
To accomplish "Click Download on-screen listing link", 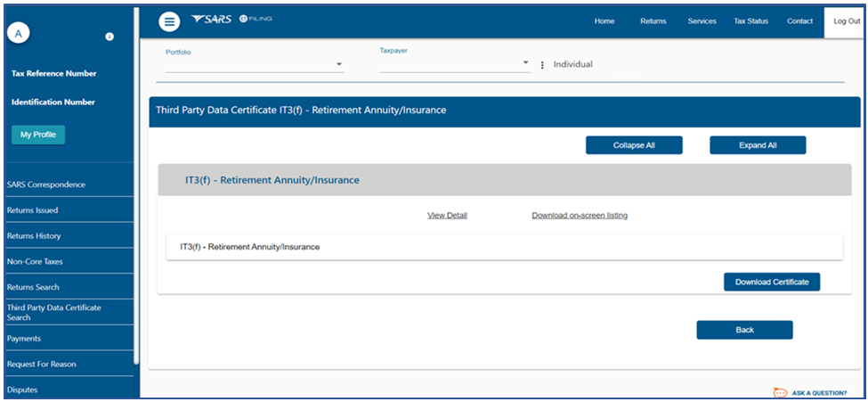I will coord(579,216).
